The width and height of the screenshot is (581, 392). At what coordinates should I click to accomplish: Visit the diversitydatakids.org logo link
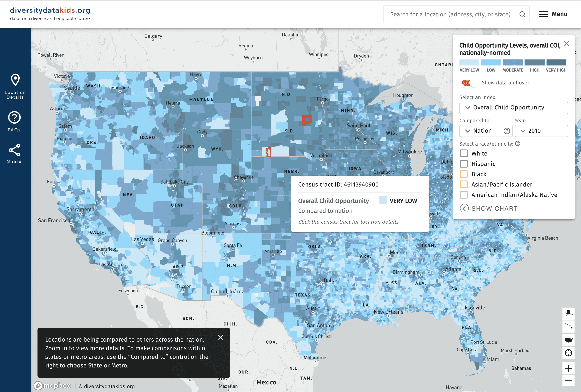click(50, 11)
